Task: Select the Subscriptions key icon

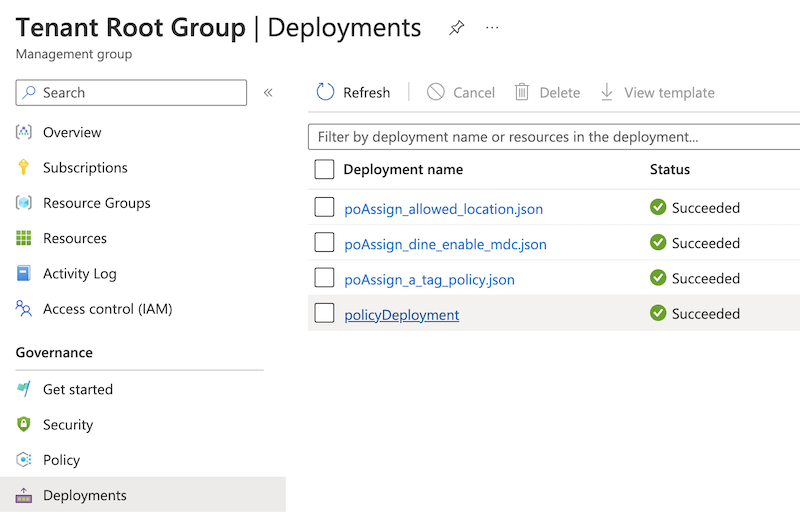Action: click(24, 168)
